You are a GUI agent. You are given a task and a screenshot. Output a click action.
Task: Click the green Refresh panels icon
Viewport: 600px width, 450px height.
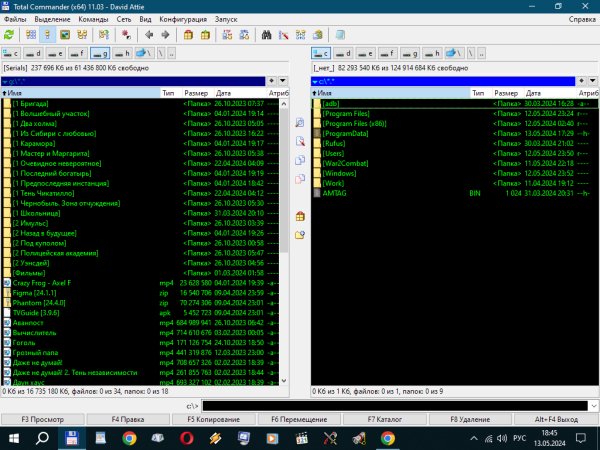9,35
